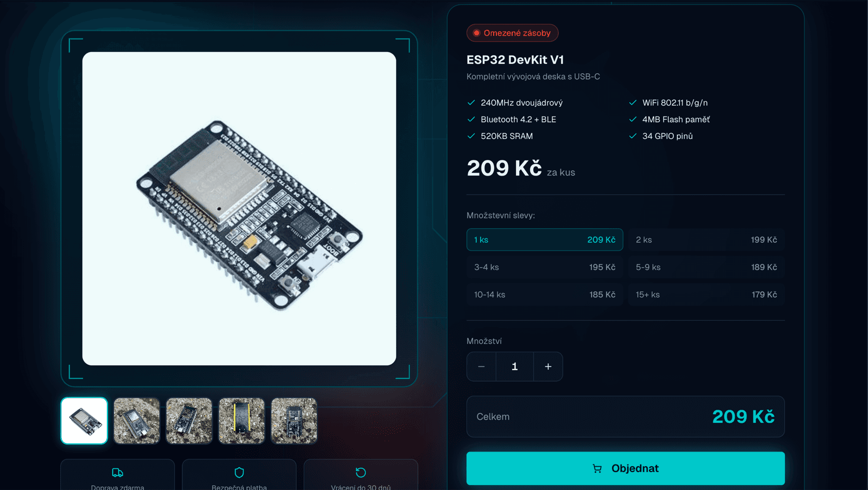The width and height of the screenshot is (868, 490).
Task: Click the checkmark beside Bluetooth 4.2 + BLE
Action: pyautogui.click(x=471, y=119)
